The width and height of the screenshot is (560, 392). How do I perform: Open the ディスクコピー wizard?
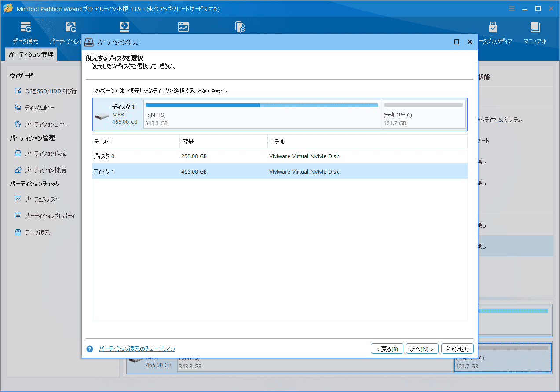[x=40, y=108]
